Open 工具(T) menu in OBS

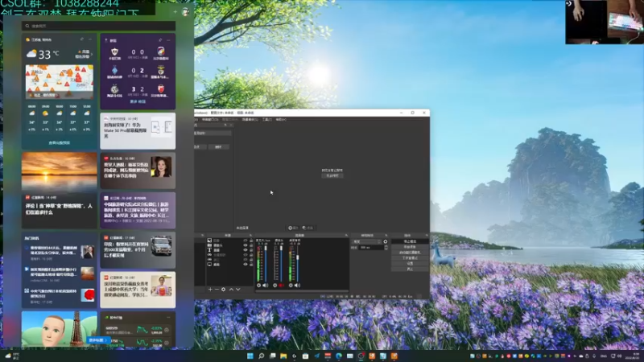267,119
